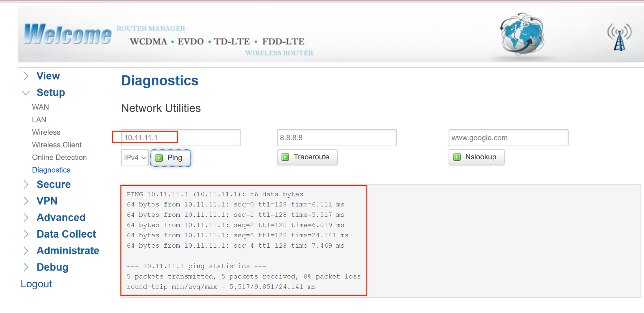Click the nslookup field with www.google.com
This screenshot has width=644, height=313.
pos(508,138)
